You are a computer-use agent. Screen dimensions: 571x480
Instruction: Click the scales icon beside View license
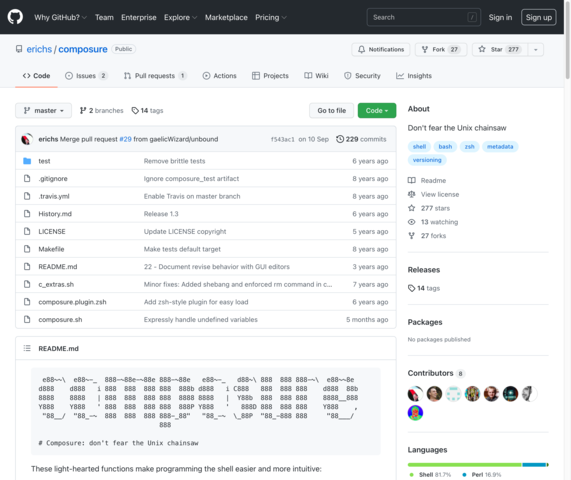(411, 194)
